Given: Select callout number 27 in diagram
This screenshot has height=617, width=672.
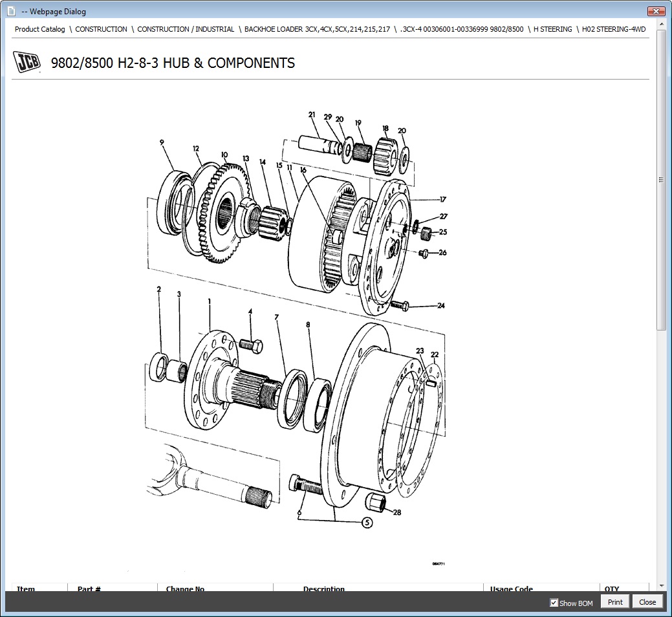Looking at the screenshot, I should pyautogui.click(x=444, y=217).
